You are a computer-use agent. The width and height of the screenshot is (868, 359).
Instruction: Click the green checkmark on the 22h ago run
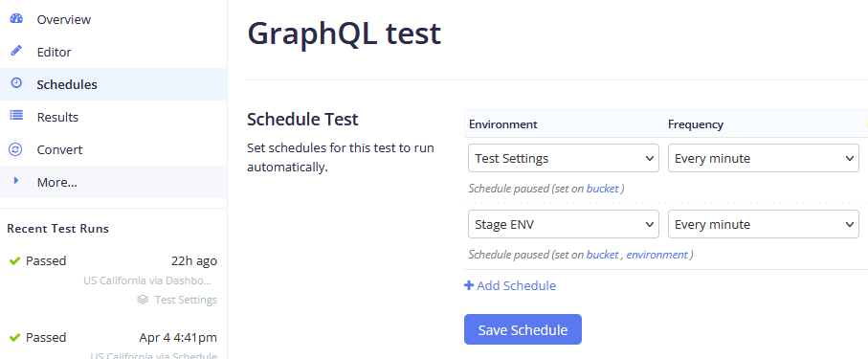(15, 260)
